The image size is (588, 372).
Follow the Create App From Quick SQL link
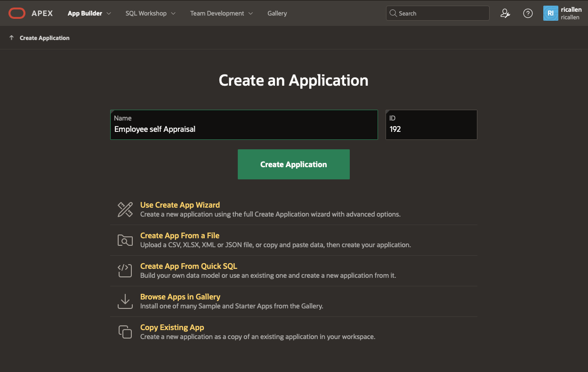tap(188, 266)
